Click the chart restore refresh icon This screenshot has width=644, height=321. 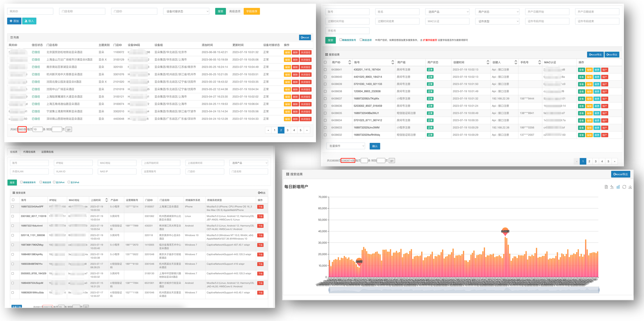(x=624, y=187)
